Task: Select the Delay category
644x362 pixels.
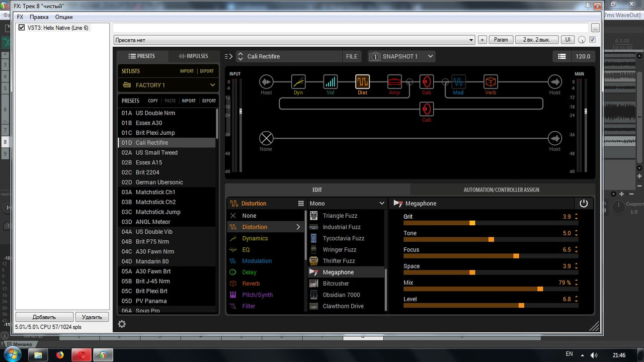Action: (267, 273)
